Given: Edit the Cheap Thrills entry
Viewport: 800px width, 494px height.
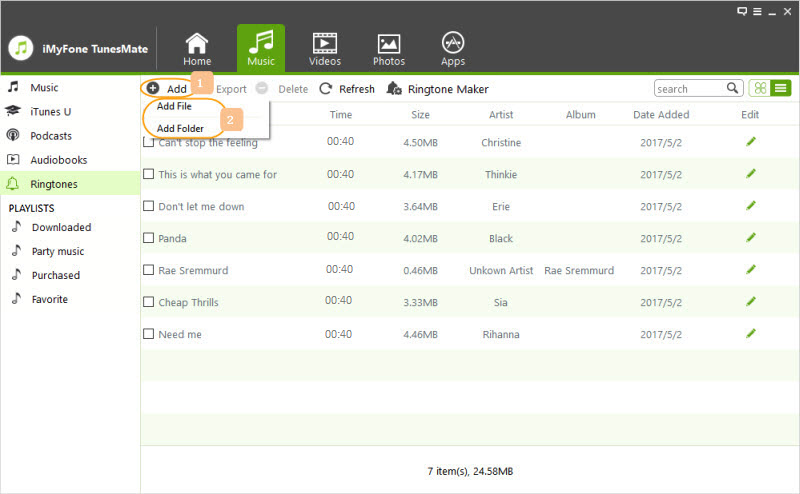Looking at the screenshot, I should (x=751, y=302).
